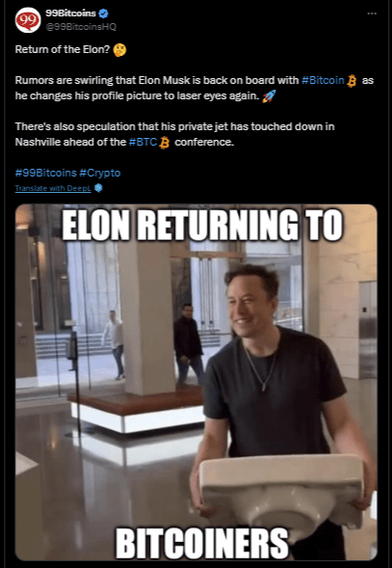This screenshot has height=568, width=392.
Task: Select the "Return of the Elon?" text
Action: pos(62,49)
